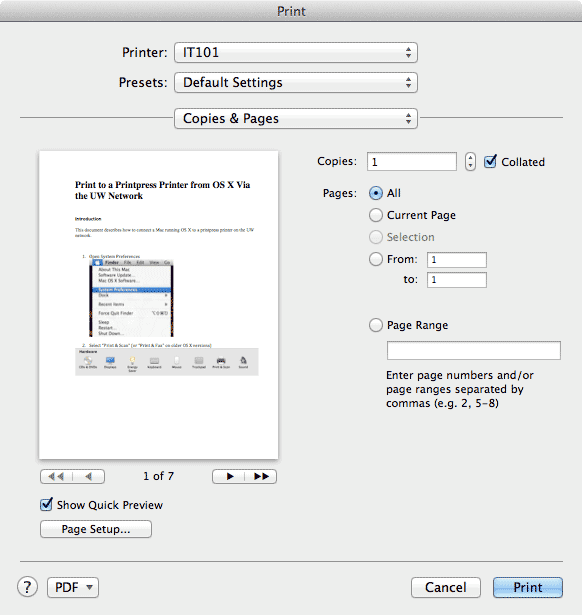Image resolution: width=582 pixels, height=615 pixels.
Task: Click the Copies input field
Action: (x=412, y=162)
